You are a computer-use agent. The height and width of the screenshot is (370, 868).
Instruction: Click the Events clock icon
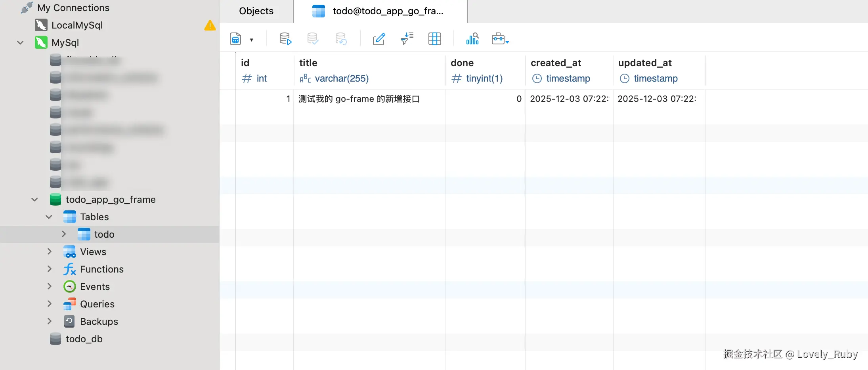coord(70,286)
